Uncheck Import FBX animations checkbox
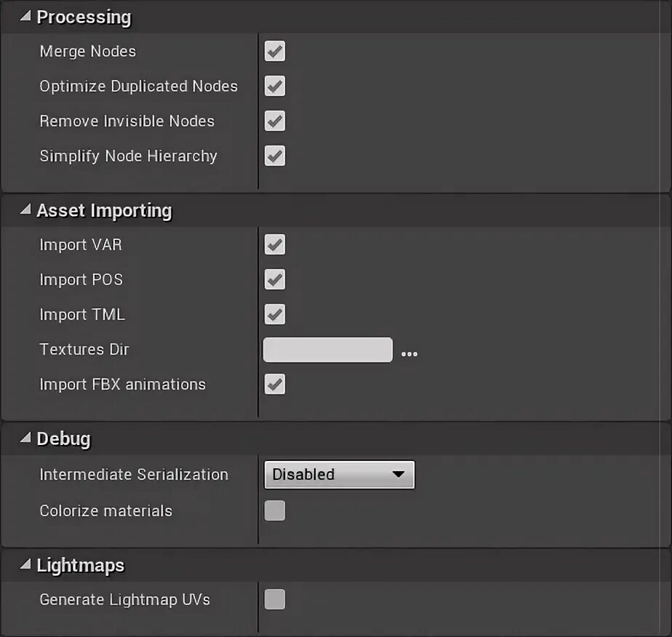Viewport: 672px width, 637px height. click(x=275, y=384)
